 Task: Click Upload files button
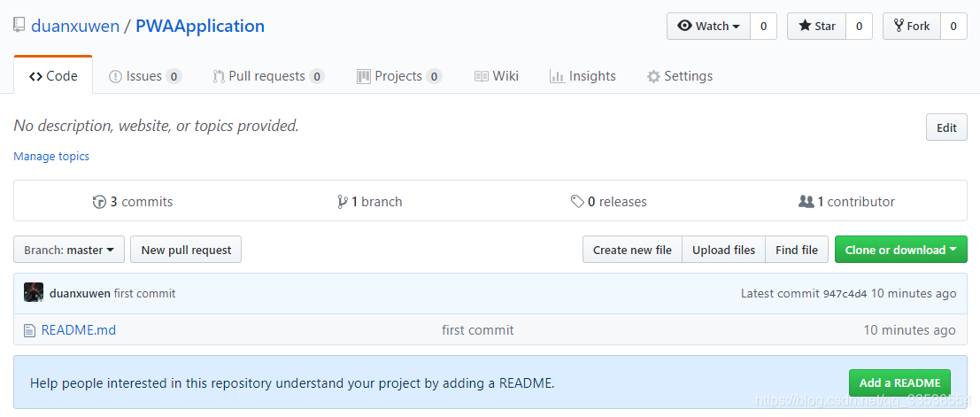723,250
